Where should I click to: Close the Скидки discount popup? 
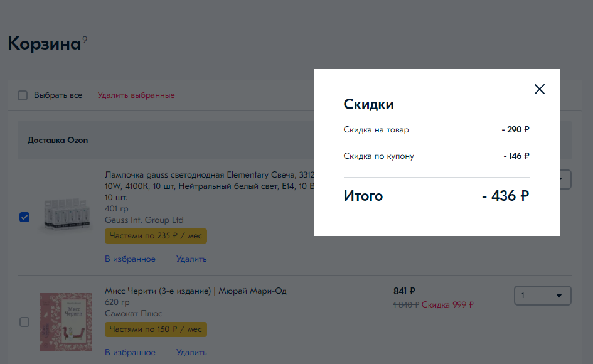539,89
